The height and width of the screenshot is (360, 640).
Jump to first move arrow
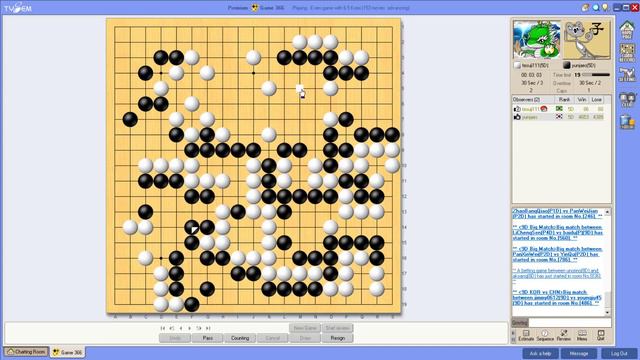[x=163, y=328]
